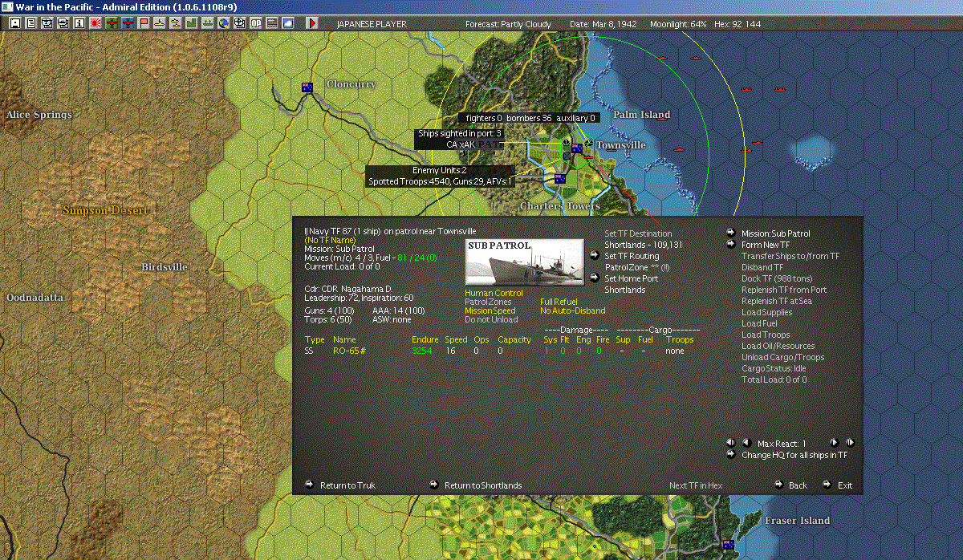
Task: Click the Back button
Action: [x=798, y=485]
